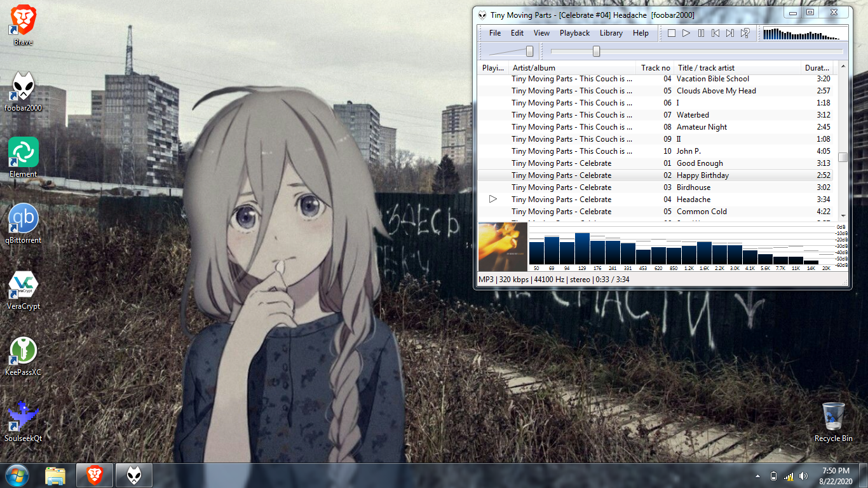This screenshot has height=488, width=868.
Task: Skip to the previous track
Action: (715, 33)
